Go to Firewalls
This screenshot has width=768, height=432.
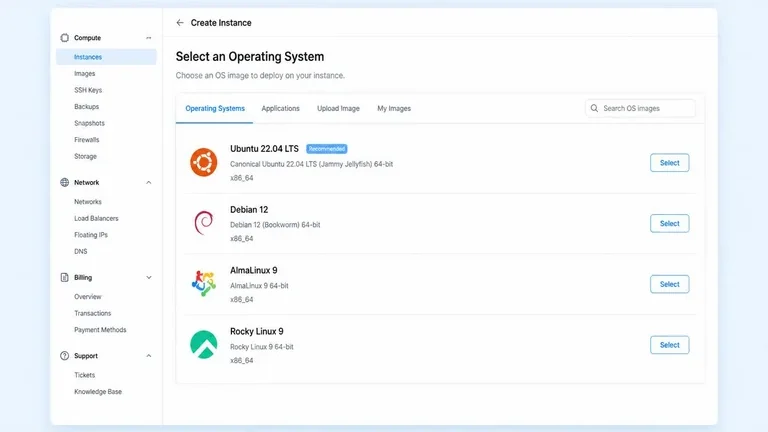tap(87, 140)
